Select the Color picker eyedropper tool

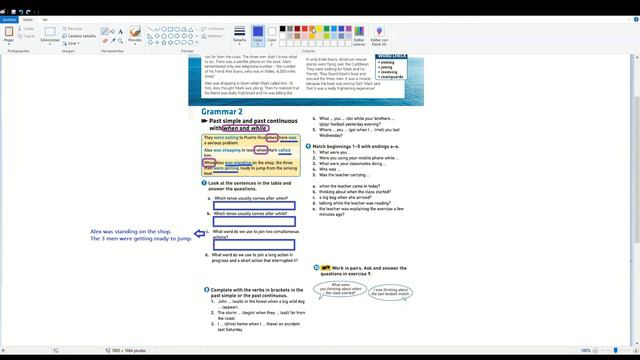[x=113, y=40]
